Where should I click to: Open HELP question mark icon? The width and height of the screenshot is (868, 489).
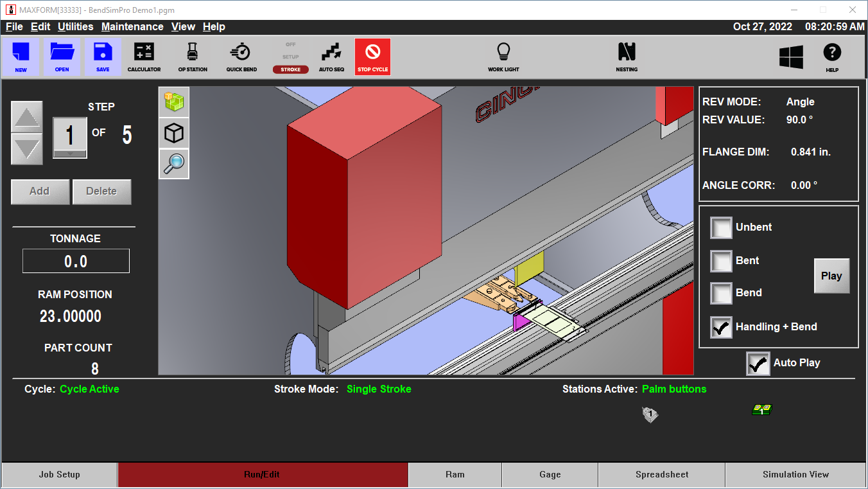[832, 57]
